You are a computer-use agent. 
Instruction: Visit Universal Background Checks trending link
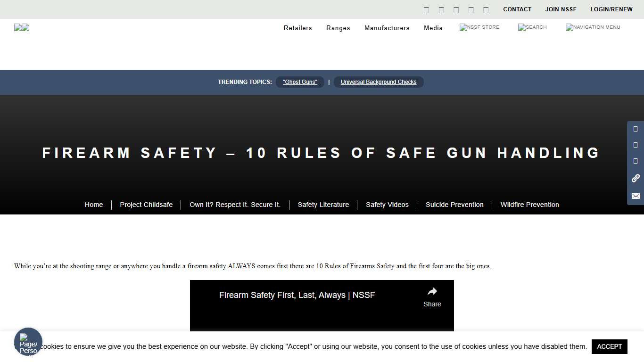tap(379, 82)
